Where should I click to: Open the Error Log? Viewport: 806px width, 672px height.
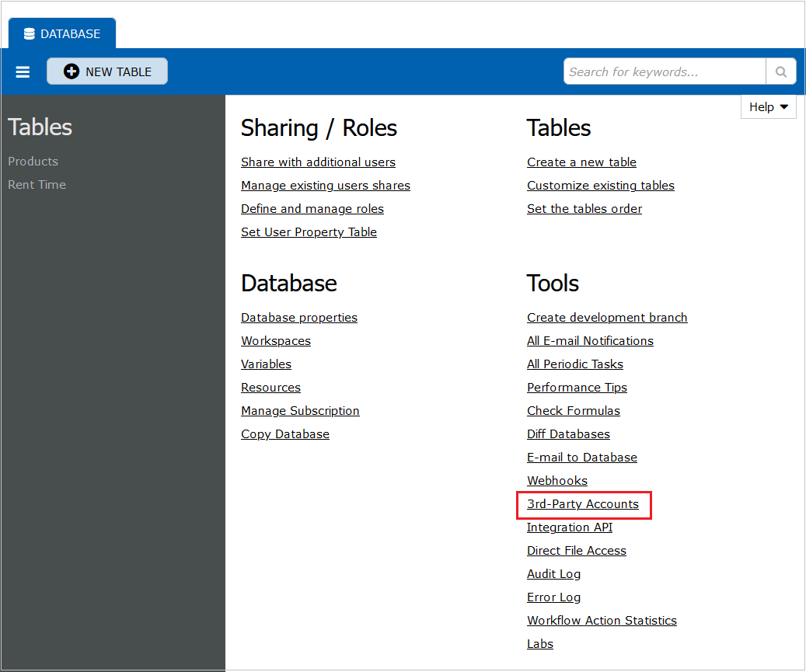pyautogui.click(x=553, y=597)
